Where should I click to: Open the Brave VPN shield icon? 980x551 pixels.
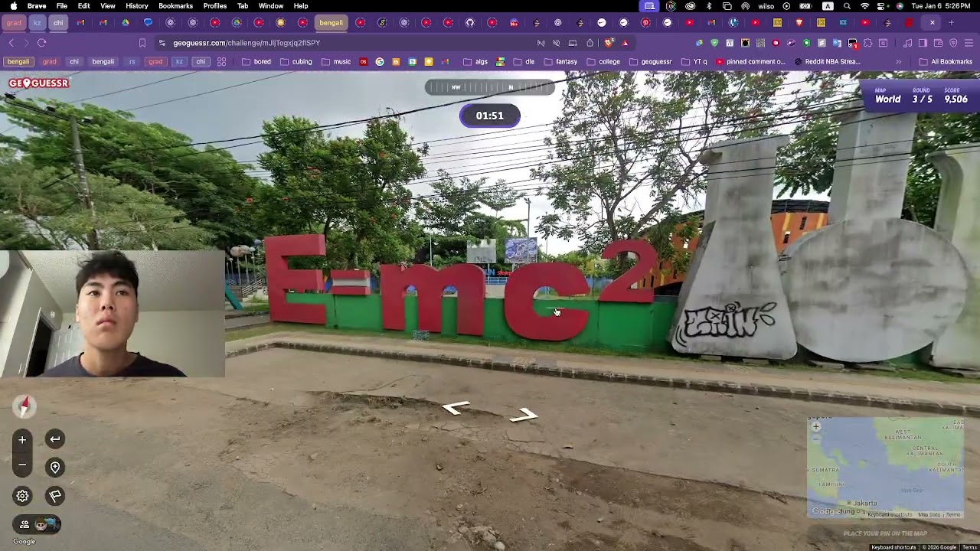[953, 43]
